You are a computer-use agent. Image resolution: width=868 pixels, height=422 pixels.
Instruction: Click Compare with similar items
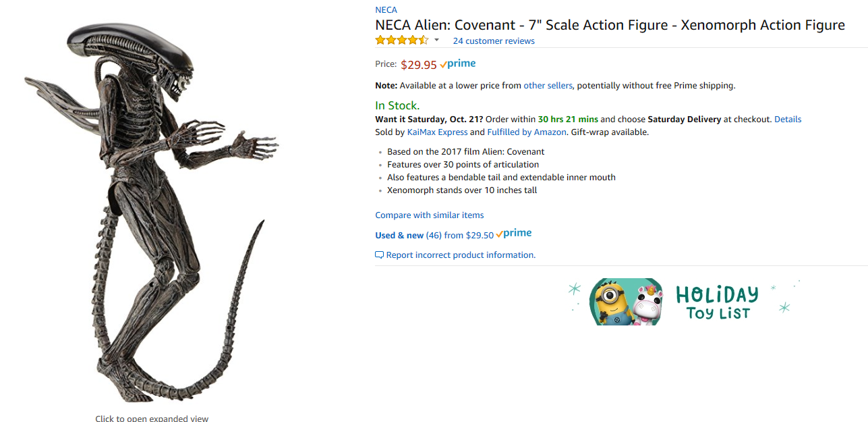click(x=430, y=215)
